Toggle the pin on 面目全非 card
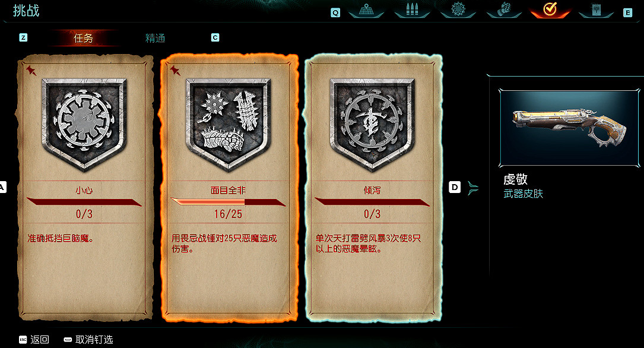This screenshot has width=644, height=348. tap(175, 71)
